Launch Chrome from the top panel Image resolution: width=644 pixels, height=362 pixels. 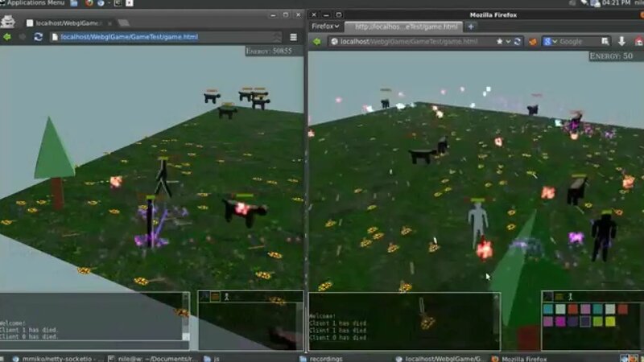click(89, 3)
